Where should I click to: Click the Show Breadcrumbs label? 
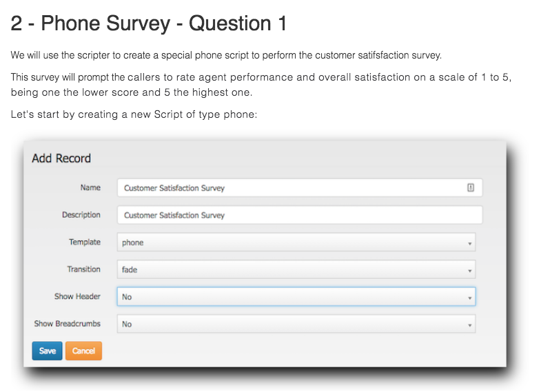coord(68,324)
